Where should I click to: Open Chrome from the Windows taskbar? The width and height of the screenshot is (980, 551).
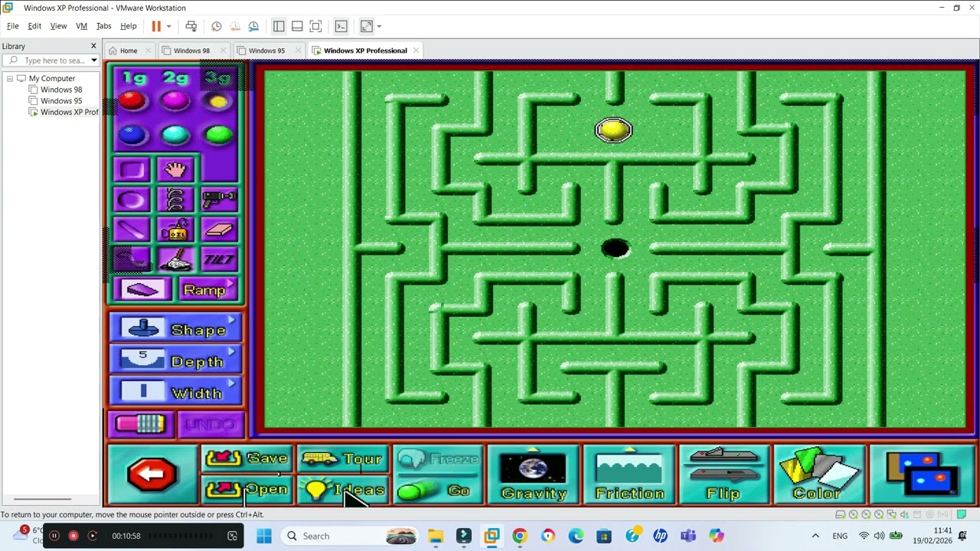click(520, 536)
